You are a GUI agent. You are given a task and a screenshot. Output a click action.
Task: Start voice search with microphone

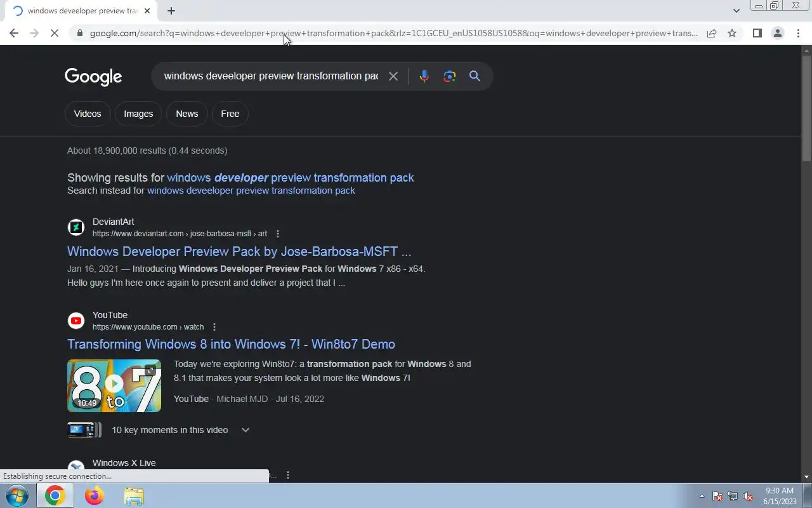(424, 76)
